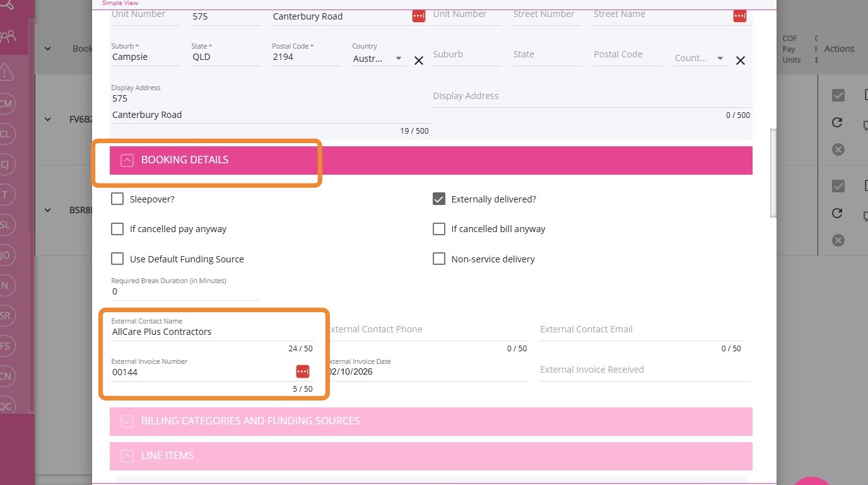Collapse the Booking Details section
The width and height of the screenshot is (868, 485).
[127, 160]
